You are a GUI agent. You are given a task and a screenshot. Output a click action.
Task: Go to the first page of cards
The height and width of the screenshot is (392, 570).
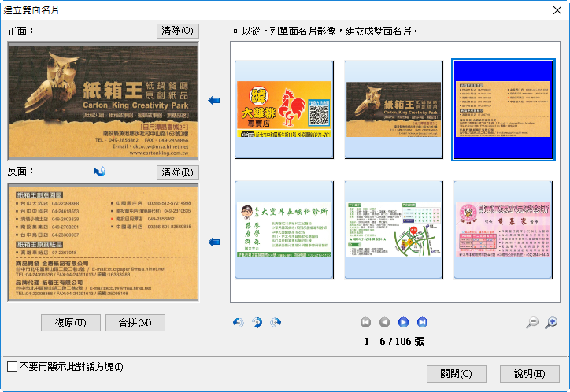tap(365, 322)
